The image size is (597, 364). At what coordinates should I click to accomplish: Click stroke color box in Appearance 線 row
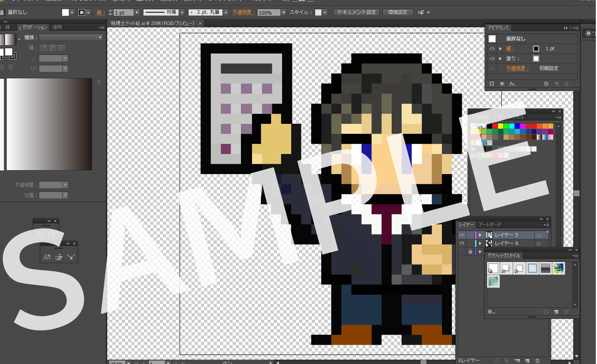tap(536, 49)
